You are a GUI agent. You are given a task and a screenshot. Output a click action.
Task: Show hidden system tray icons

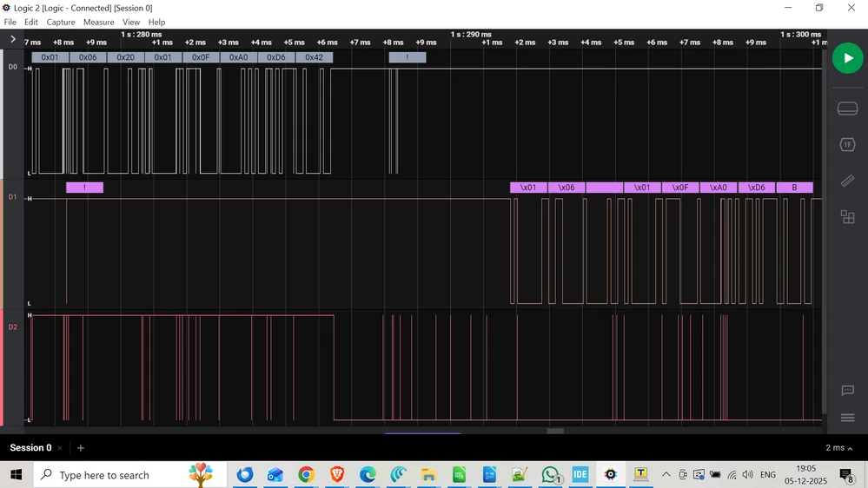[x=666, y=475]
